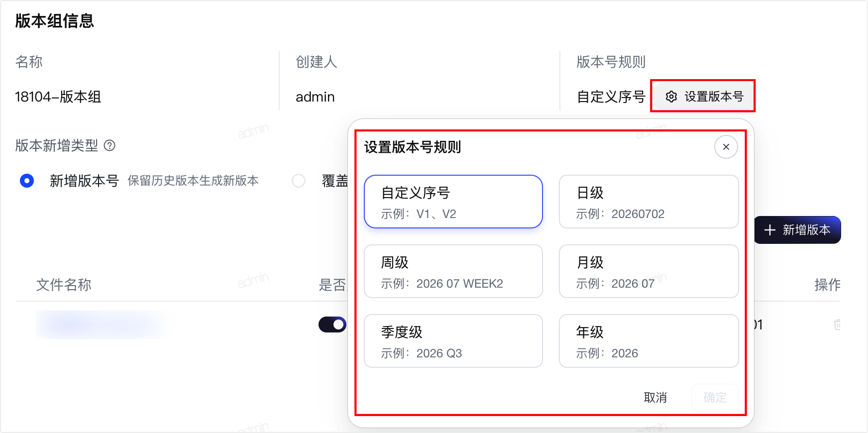Click the 版本号规则 field label
The height and width of the screenshot is (433, 868).
pos(611,62)
